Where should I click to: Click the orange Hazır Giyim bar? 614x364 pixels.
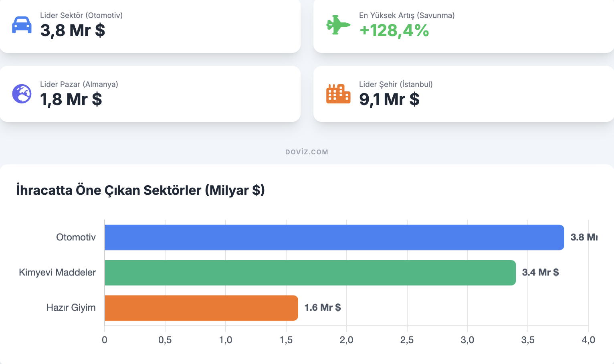tap(201, 308)
